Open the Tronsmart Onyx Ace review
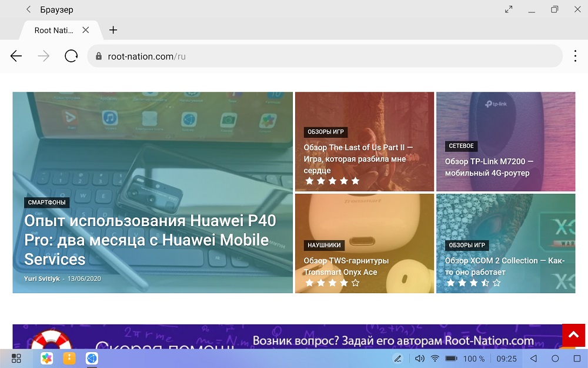The height and width of the screenshot is (368, 588). (x=346, y=266)
